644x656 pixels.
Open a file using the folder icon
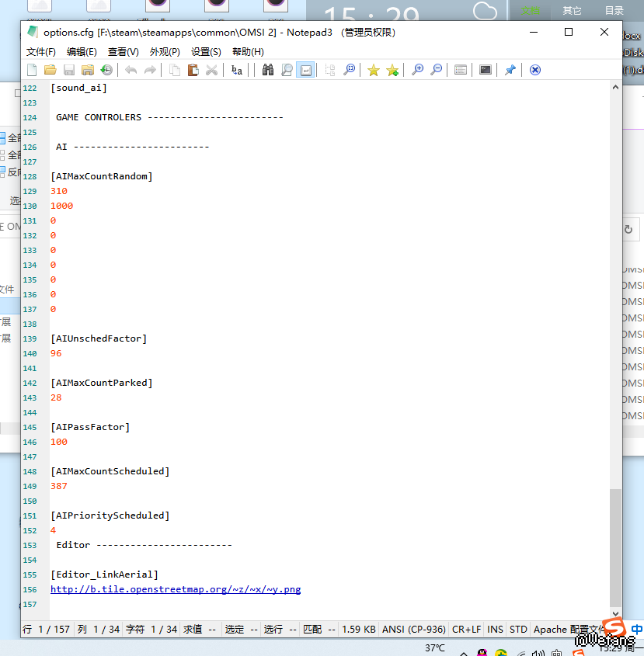(50, 70)
